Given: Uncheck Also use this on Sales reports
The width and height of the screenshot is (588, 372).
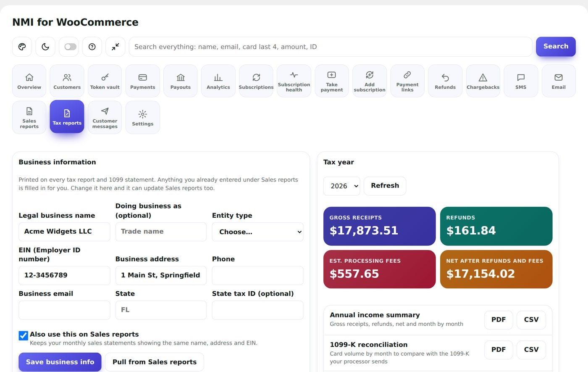Looking at the screenshot, I should 24,335.
